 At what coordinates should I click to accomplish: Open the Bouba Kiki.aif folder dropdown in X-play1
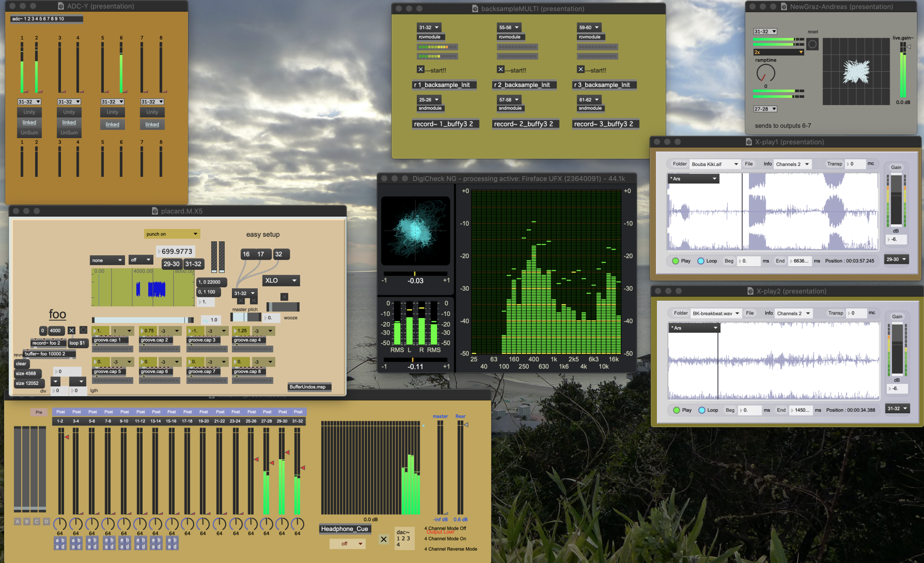click(x=715, y=164)
